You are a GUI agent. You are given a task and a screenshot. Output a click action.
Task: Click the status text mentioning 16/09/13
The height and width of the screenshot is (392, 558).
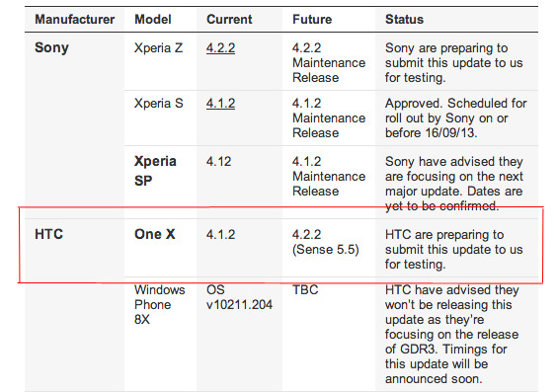tap(456, 118)
